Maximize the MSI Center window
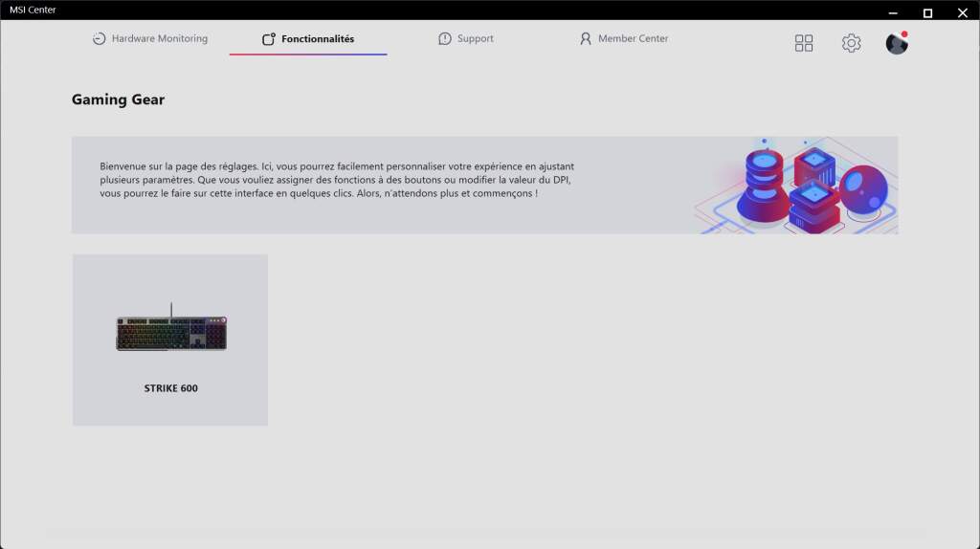Screen dimensions: 980x549 (927, 12)
